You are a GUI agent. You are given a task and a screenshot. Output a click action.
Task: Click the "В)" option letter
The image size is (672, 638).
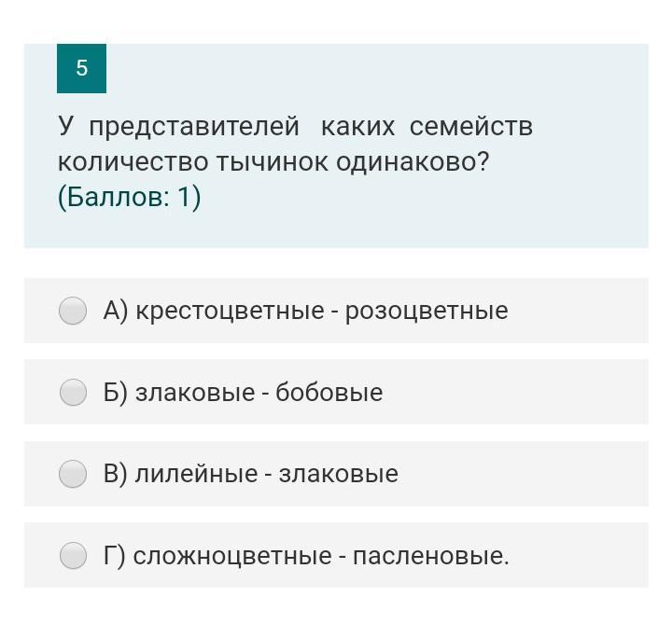(115, 474)
